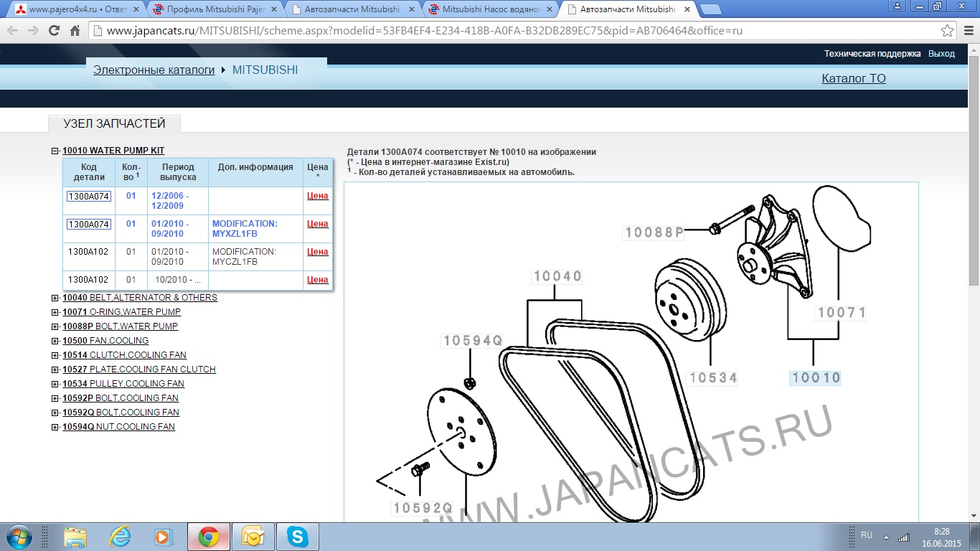
Task: Bookmark page with star icon
Action: [x=948, y=31]
